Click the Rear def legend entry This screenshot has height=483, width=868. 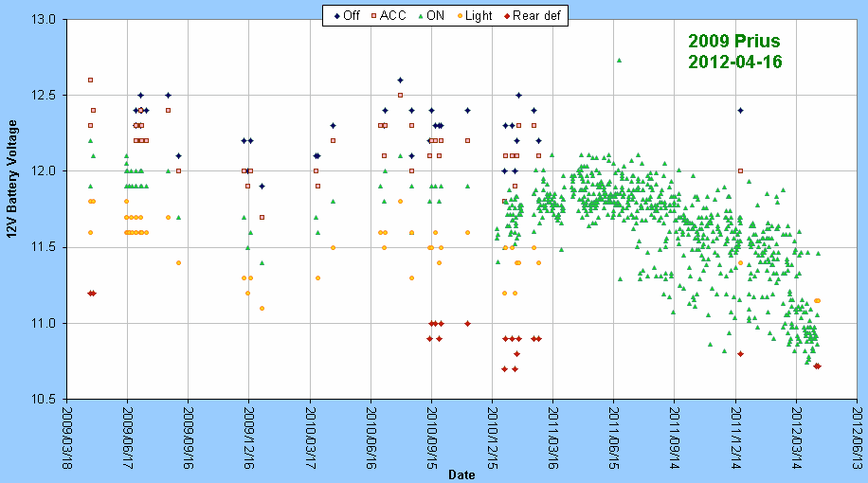[x=532, y=15]
